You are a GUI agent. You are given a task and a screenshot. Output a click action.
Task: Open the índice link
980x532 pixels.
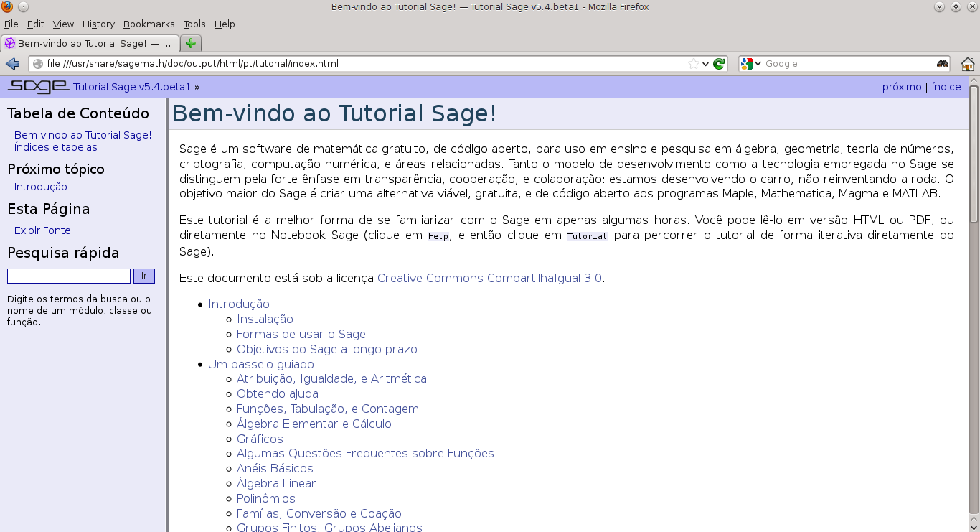pos(946,87)
